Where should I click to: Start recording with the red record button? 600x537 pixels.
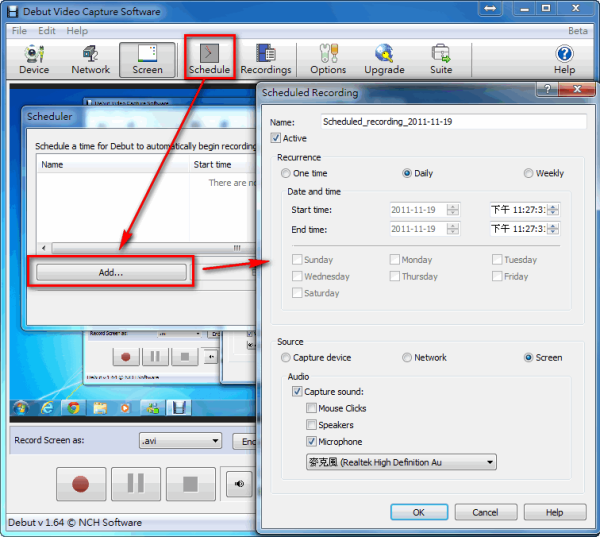[x=81, y=484]
